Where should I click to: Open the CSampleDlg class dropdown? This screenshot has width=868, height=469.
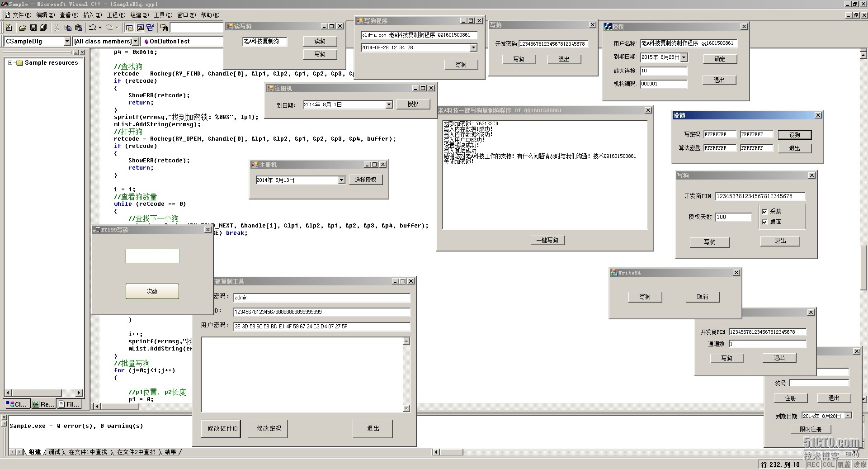(x=67, y=41)
